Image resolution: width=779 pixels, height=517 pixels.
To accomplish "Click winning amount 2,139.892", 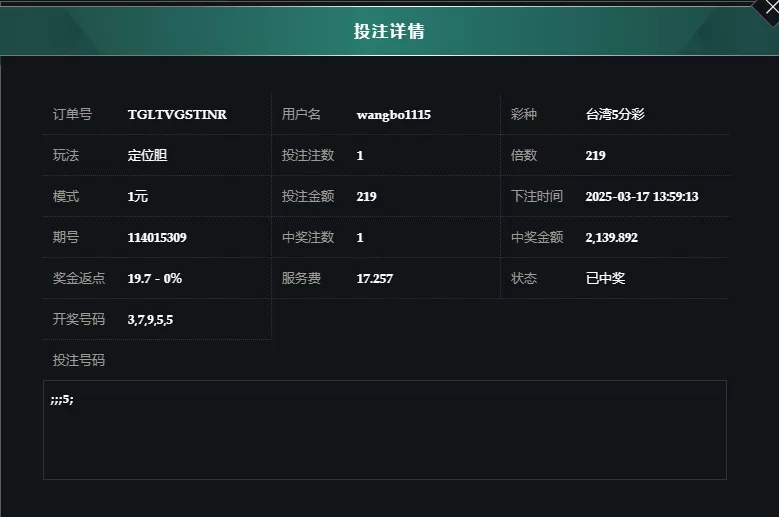I will (x=612, y=237).
